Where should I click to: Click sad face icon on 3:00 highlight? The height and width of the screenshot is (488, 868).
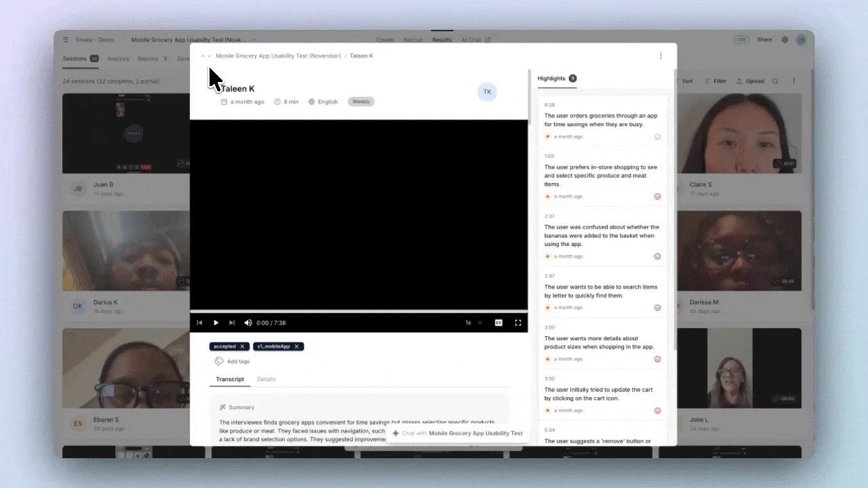click(657, 359)
